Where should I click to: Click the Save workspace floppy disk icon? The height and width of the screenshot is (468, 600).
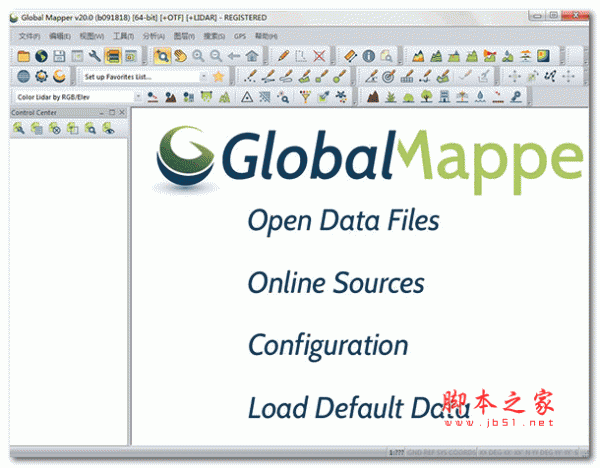(x=59, y=56)
